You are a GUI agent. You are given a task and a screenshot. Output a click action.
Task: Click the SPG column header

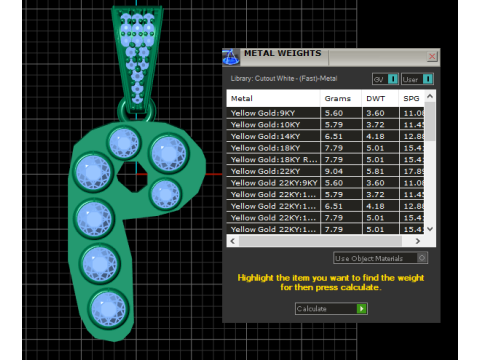point(412,98)
